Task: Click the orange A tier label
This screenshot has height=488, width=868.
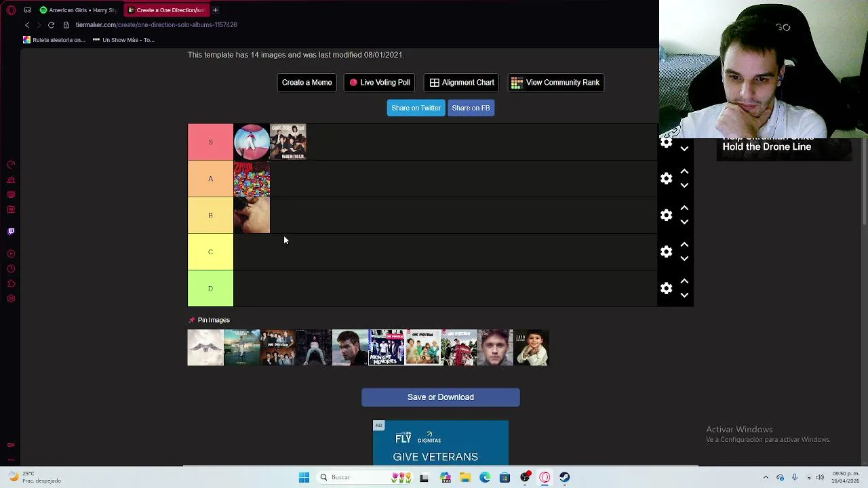Action: pos(210,178)
